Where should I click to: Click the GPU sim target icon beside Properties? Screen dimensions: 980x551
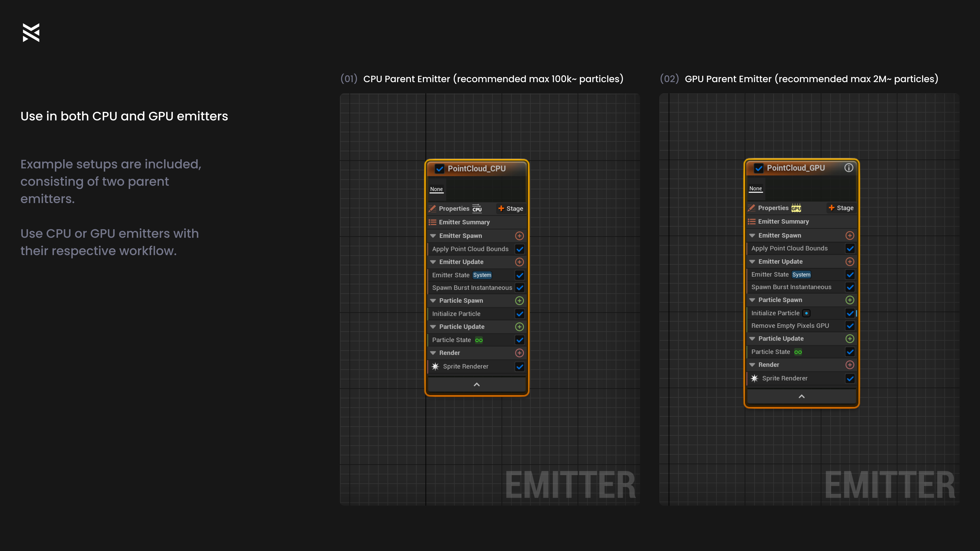[796, 208]
